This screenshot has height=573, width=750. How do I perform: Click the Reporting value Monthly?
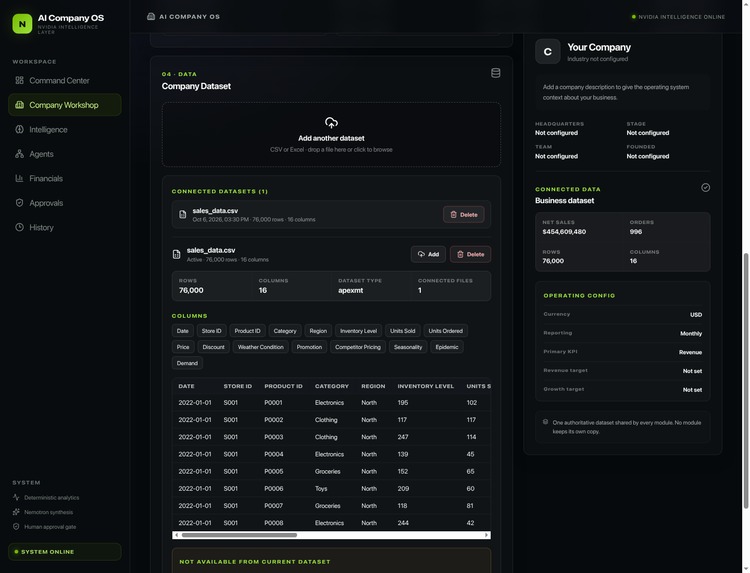[x=691, y=333]
